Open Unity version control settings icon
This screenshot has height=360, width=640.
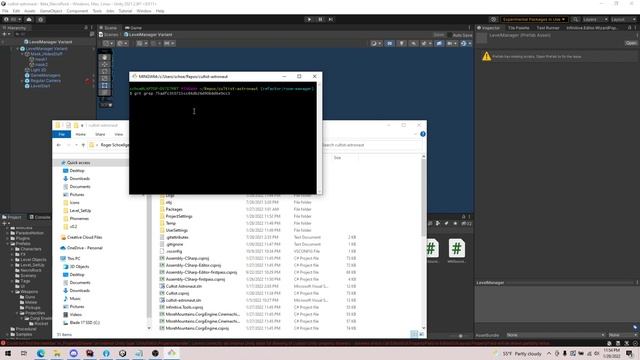point(41,19)
